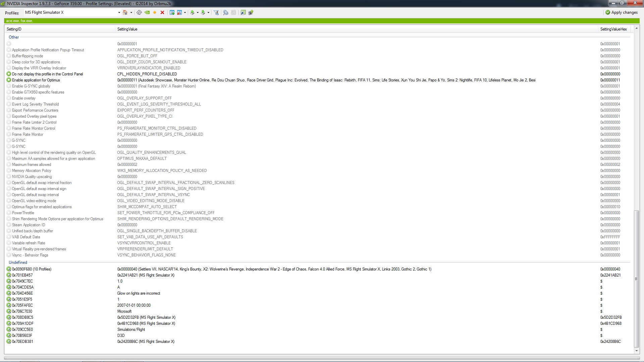Select the Enable application for Optimus setting

click(36, 80)
